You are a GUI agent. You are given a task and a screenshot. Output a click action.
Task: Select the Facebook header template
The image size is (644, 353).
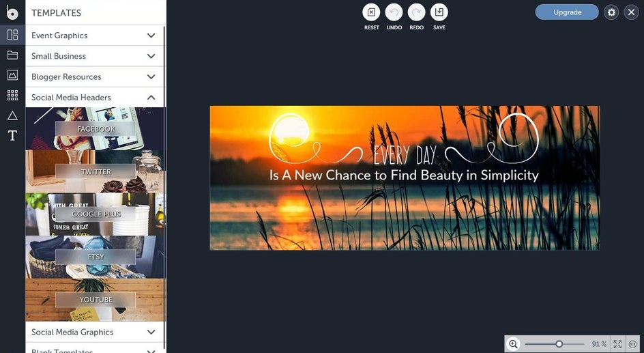[x=96, y=128]
